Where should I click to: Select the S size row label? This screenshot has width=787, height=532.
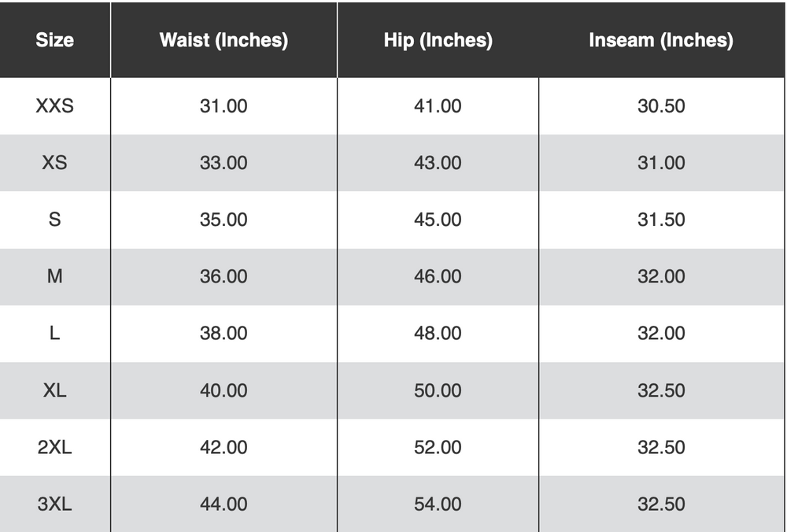coord(54,220)
